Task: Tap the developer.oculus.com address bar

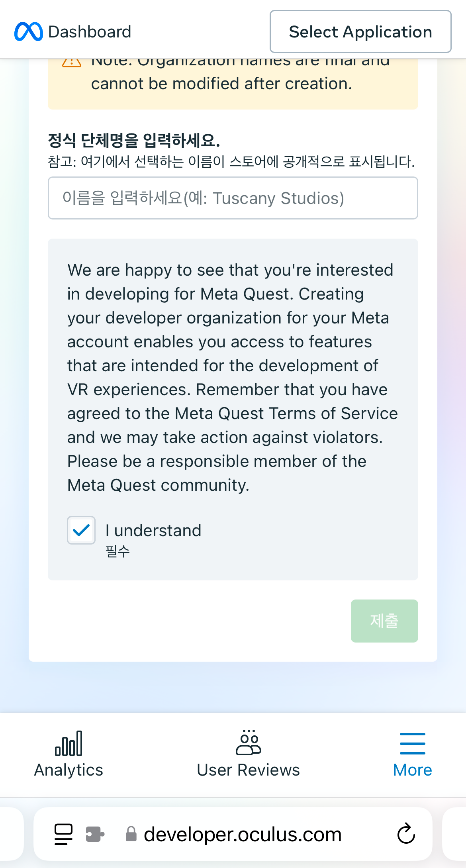Action: click(243, 835)
